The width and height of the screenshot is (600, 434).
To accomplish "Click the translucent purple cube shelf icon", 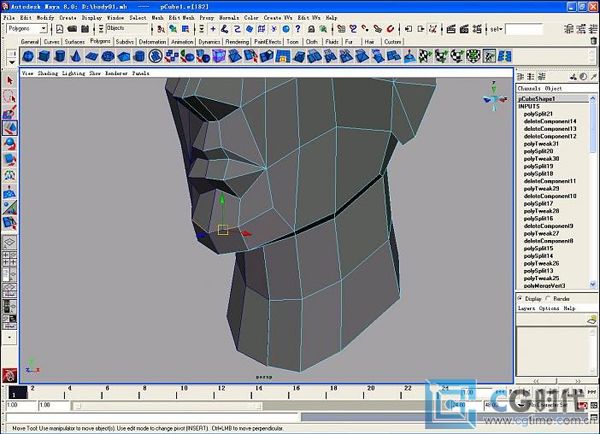I will (x=219, y=57).
